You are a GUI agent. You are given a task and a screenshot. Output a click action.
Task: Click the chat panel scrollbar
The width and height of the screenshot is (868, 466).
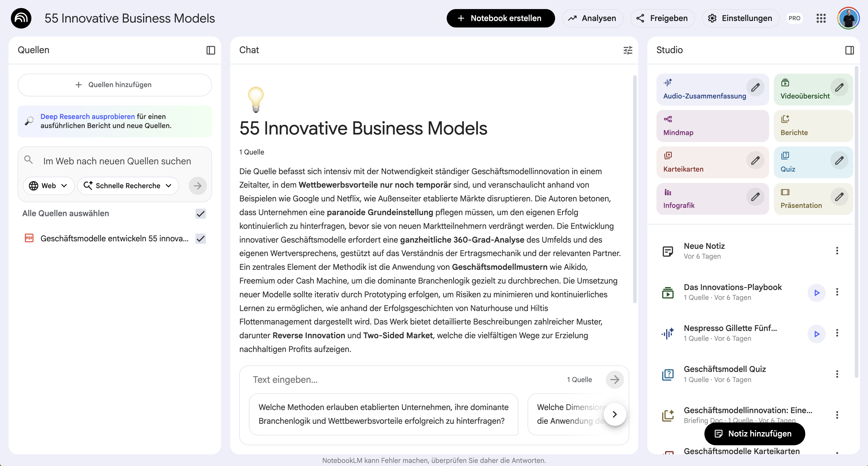click(634, 189)
